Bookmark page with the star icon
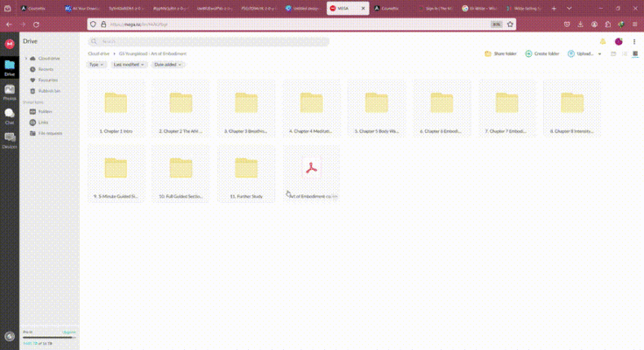Image resolution: width=644 pixels, height=350 pixels. (x=508, y=24)
